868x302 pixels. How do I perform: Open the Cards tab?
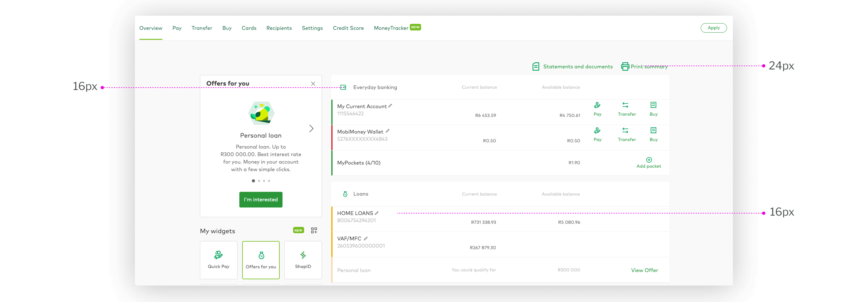[x=249, y=28]
